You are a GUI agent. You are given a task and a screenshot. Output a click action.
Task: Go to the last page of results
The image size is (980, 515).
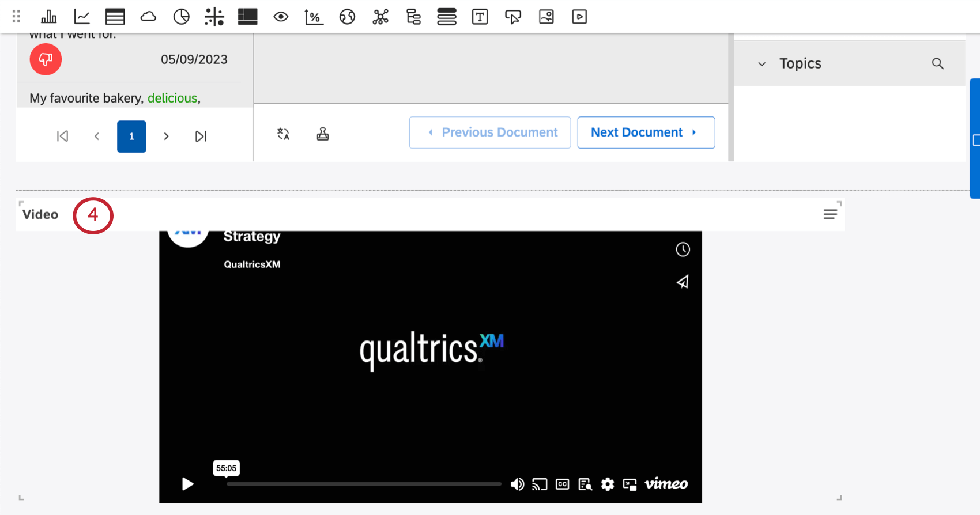coord(201,137)
